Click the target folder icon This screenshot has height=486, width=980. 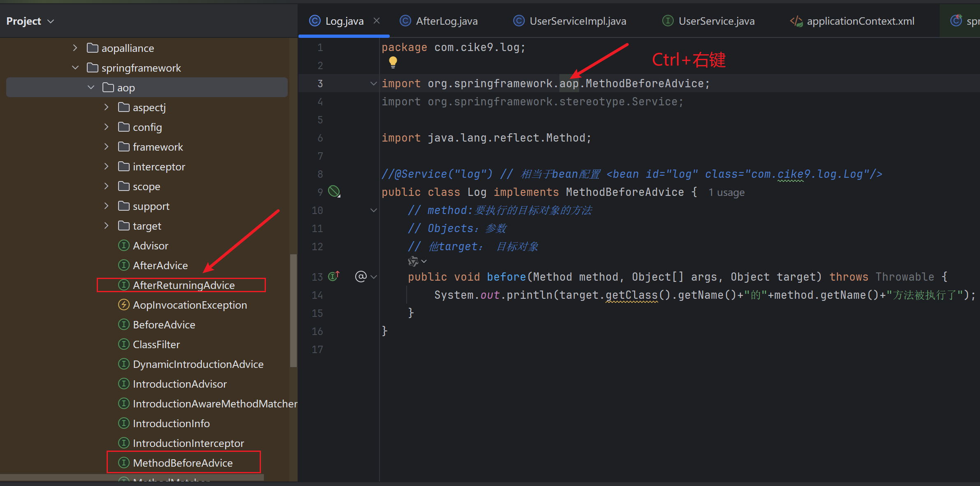[x=124, y=226]
